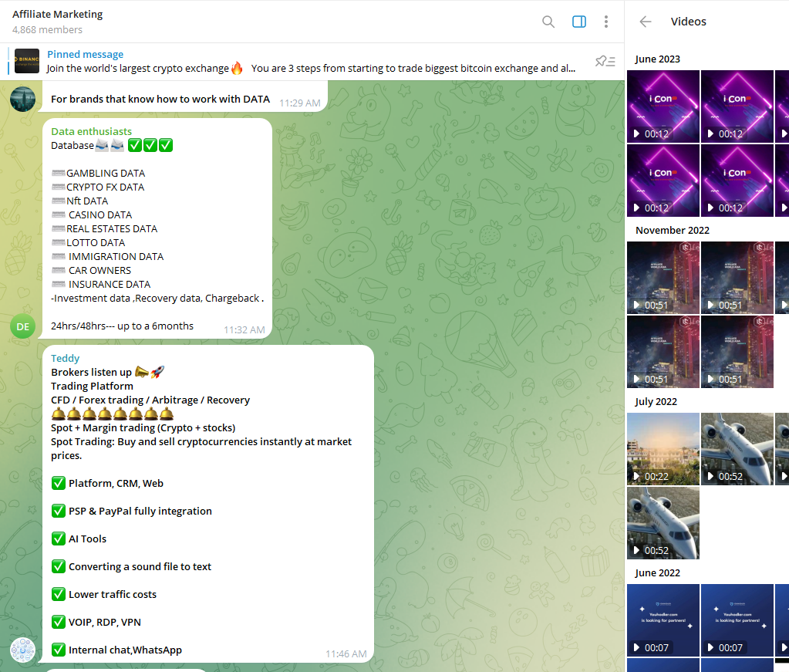The image size is (789, 672).
Task: Play the first November 2022 video
Action: coord(663,278)
